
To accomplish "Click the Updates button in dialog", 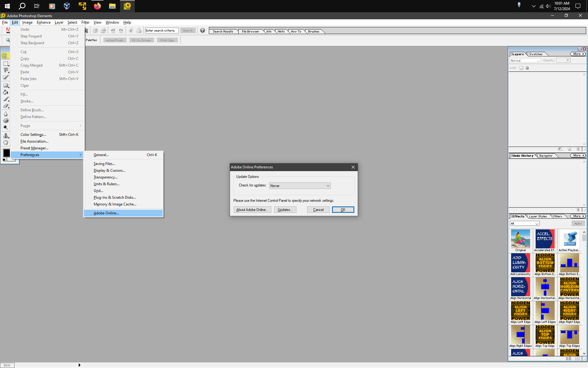I will [x=285, y=210].
